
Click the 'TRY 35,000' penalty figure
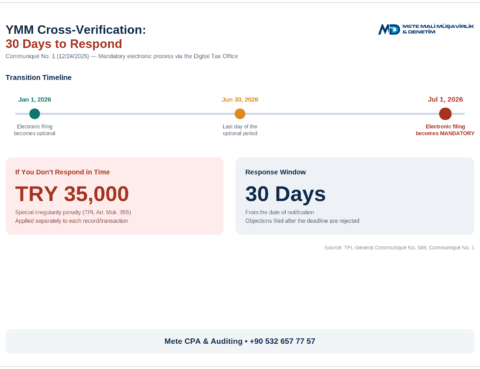click(x=72, y=194)
